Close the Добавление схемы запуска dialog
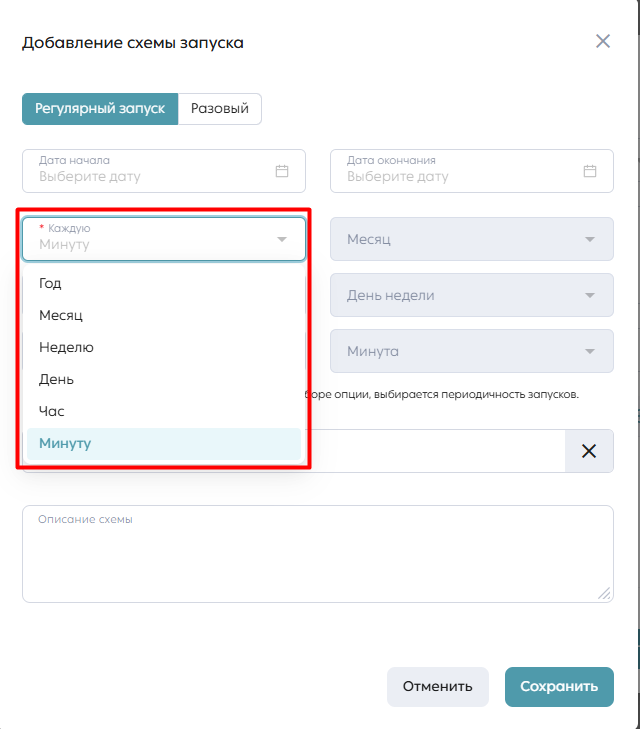 pyautogui.click(x=603, y=41)
